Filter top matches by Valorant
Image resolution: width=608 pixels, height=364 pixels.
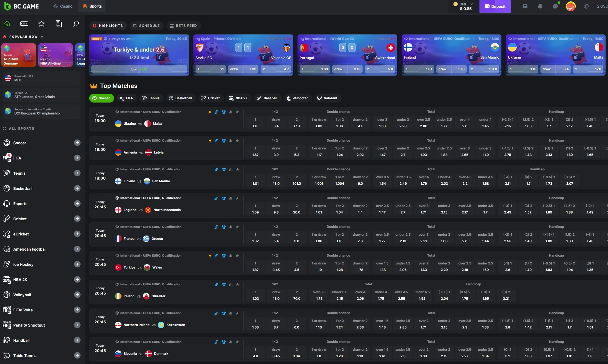point(327,98)
